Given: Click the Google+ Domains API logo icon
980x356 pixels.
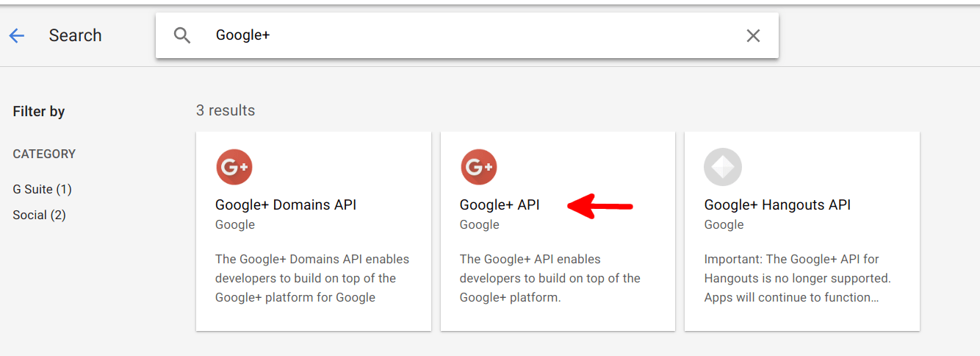Looking at the screenshot, I should 234,167.
